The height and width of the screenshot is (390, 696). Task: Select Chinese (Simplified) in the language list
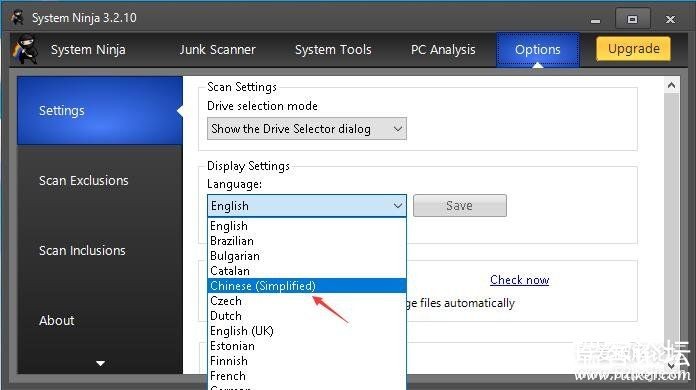[x=307, y=286]
